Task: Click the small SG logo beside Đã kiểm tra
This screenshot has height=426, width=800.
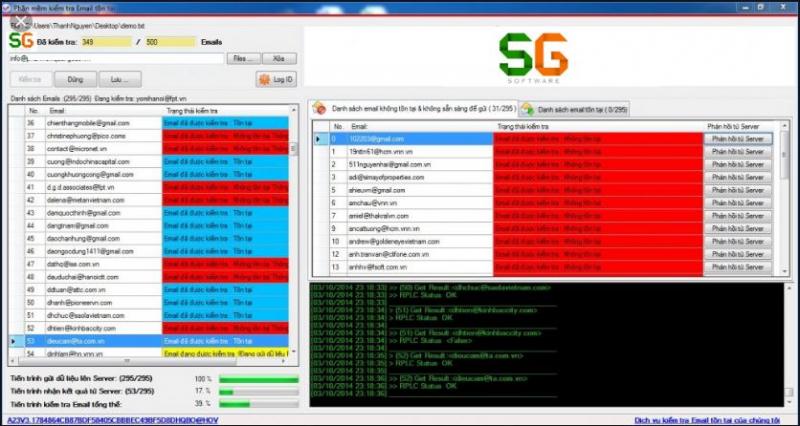Action: [x=20, y=41]
